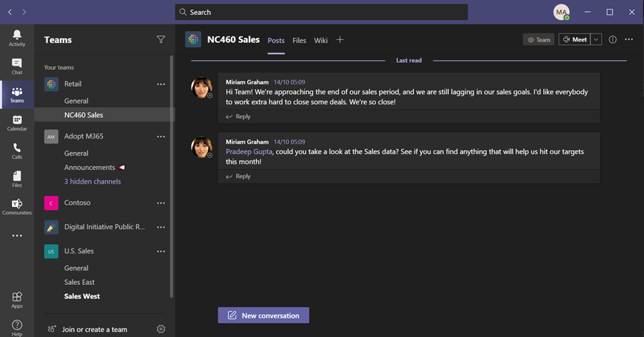Open Chat in the app bar

point(17,66)
